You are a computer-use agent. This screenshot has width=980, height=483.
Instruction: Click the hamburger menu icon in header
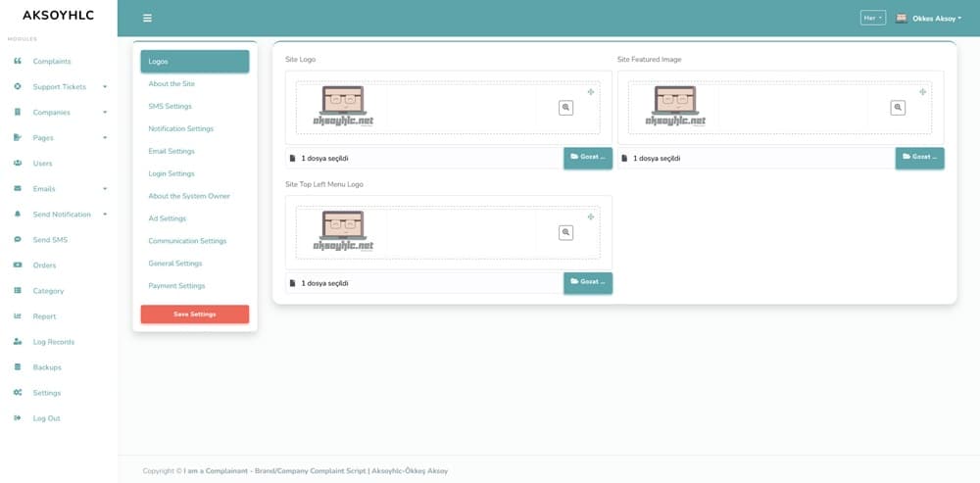click(147, 18)
